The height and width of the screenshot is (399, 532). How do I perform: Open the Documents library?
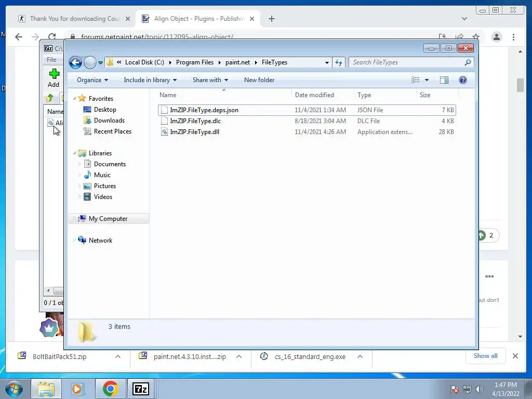point(110,164)
